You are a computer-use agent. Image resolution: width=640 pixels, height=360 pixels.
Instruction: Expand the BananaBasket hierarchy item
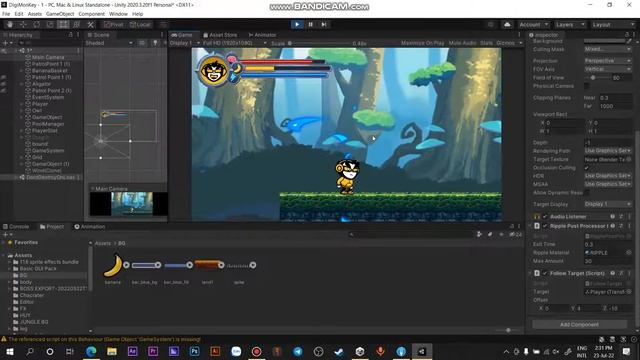22,71
